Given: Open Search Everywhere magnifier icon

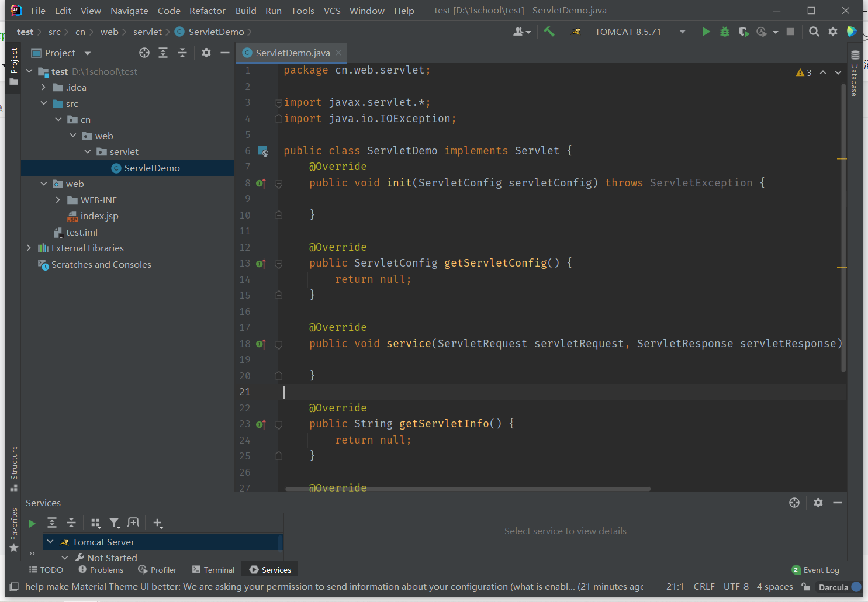Looking at the screenshot, I should (x=814, y=32).
